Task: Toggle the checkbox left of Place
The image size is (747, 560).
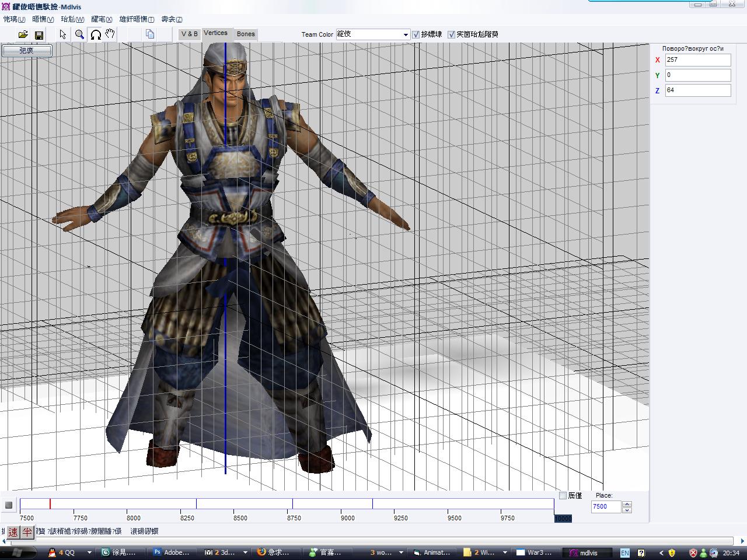Action: click(563, 495)
